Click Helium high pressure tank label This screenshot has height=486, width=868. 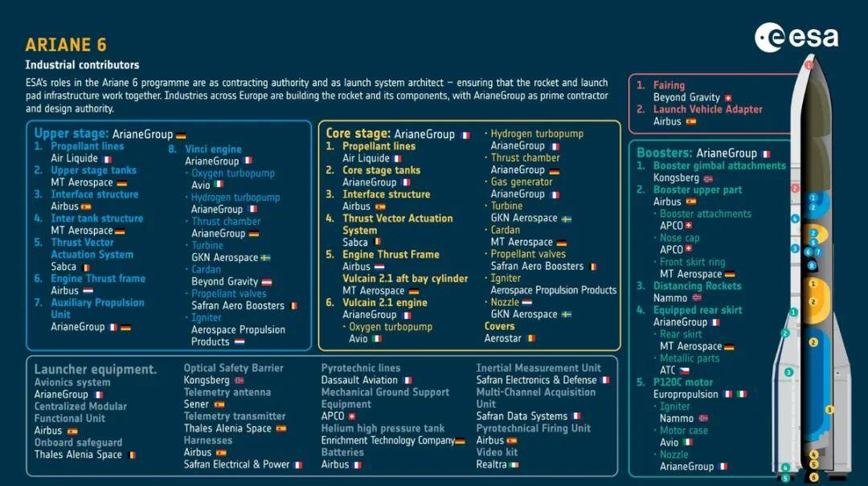pyautogui.click(x=383, y=428)
